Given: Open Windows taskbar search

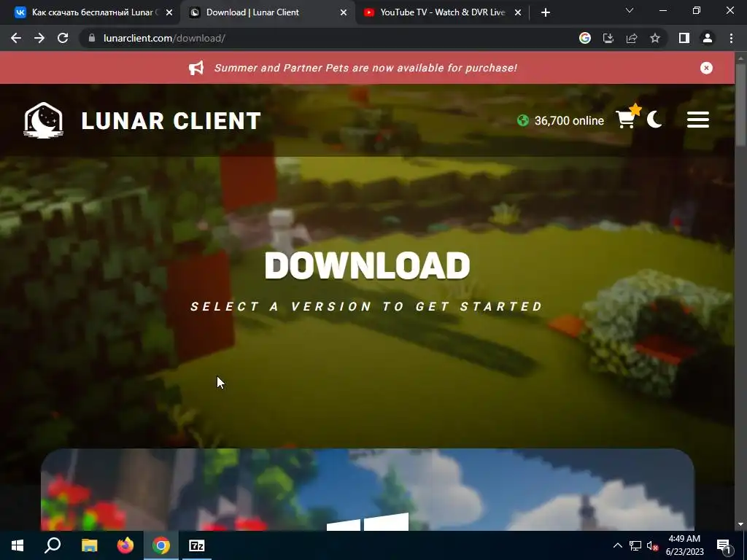Looking at the screenshot, I should 53,545.
